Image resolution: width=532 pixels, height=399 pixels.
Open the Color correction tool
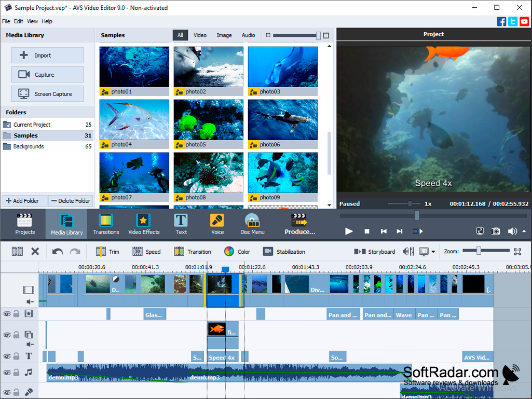pos(237,252)
